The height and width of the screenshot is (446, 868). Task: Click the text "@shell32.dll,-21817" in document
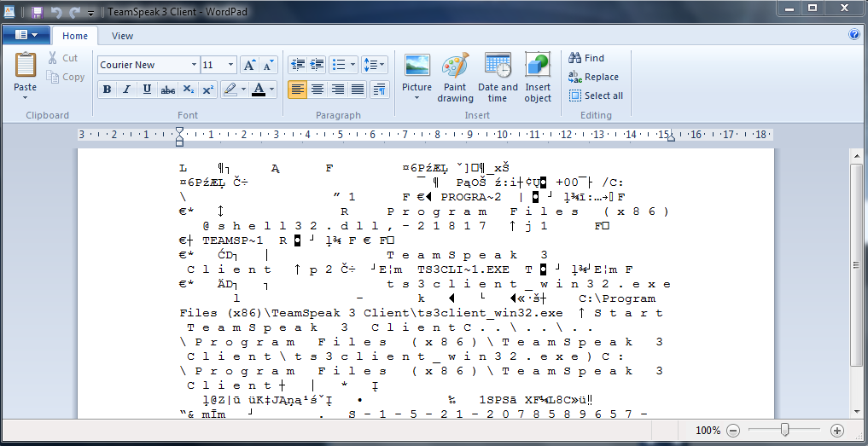coord(343,226)
